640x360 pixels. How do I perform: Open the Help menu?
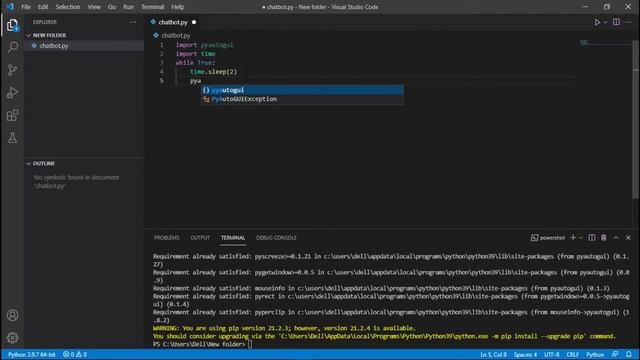coord(178,7)
